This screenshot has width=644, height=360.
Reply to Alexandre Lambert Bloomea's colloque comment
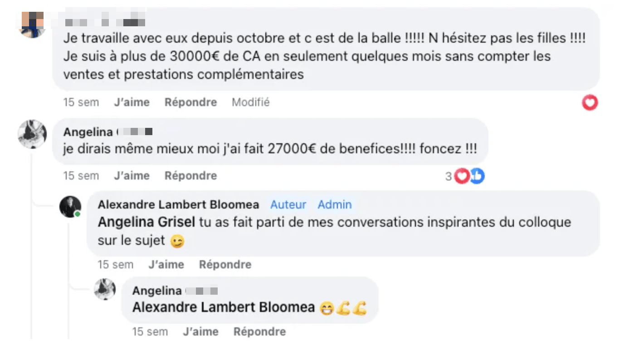point(225,265)
